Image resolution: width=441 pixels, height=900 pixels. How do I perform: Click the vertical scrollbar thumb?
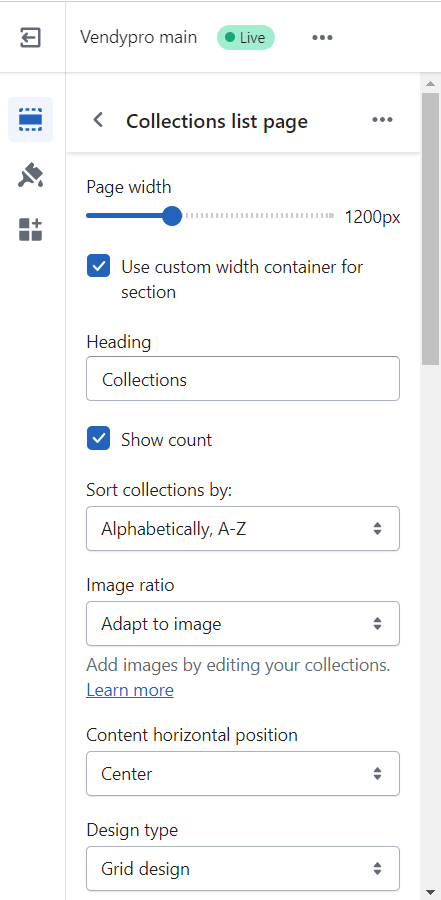coord(430,228)
